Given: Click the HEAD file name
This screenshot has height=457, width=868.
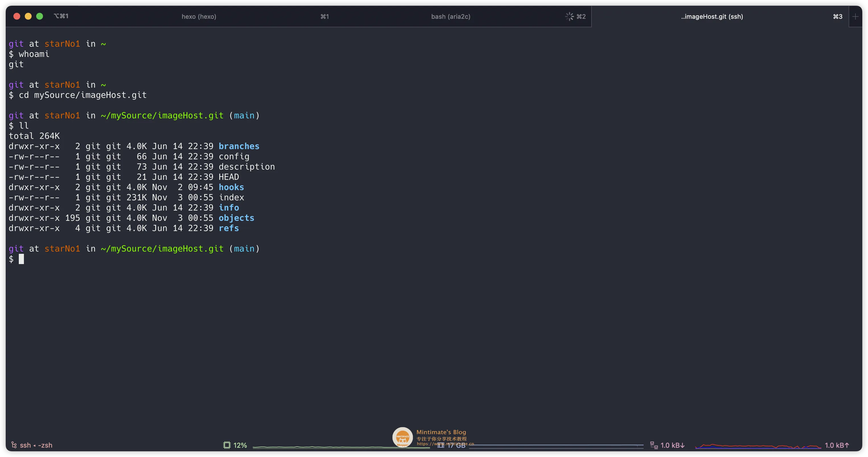Looking at the screenshot, I should pyautogui.click(x=229, y=177).
